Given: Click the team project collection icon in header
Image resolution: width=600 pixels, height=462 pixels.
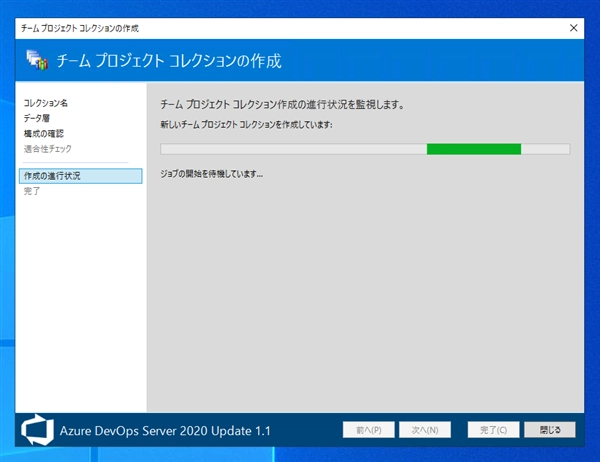Looking at the screenshot, I should pyautogui.click(x=37, y=60).
